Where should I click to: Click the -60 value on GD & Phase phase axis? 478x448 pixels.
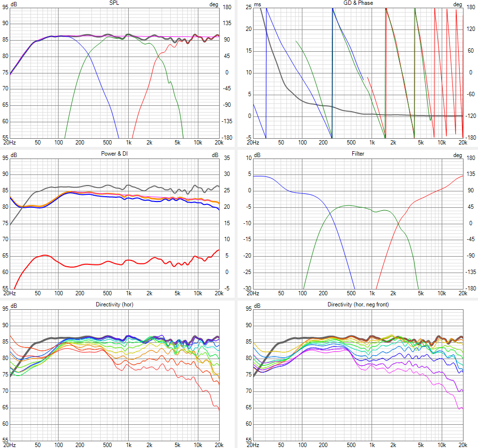471,94
